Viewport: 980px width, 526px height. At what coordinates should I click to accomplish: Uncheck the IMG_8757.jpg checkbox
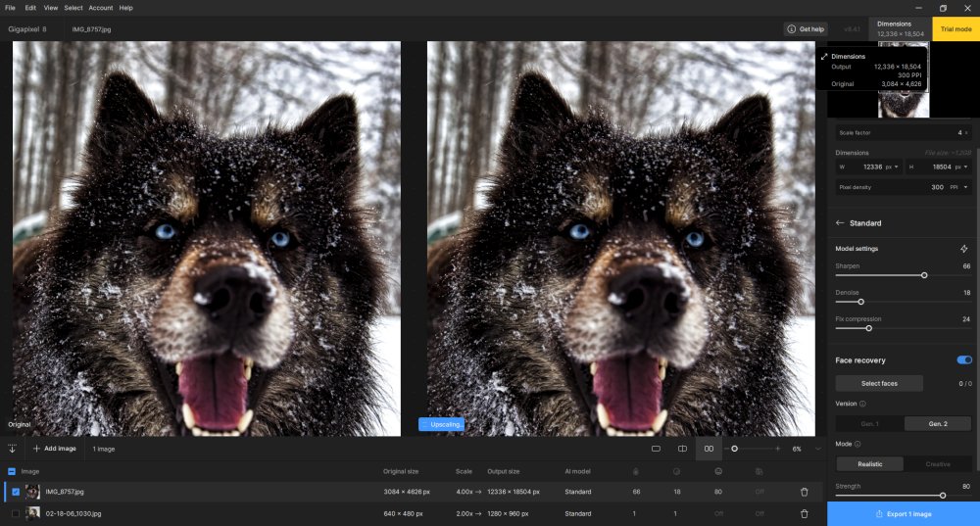point(16,492)
